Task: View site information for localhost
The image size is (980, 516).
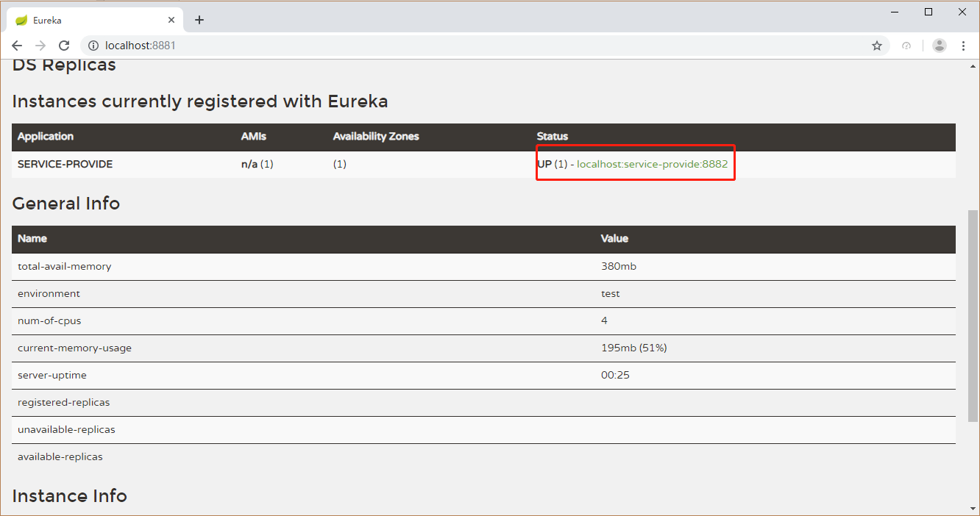Action: 93,46
